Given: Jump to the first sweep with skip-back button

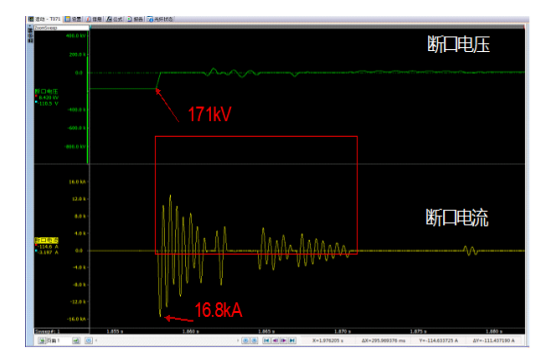Looking at the screenshot, I should pos(266,340).
